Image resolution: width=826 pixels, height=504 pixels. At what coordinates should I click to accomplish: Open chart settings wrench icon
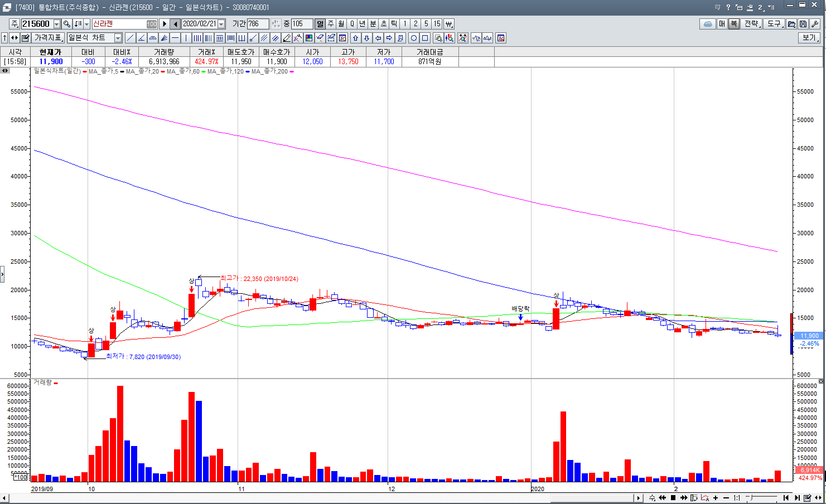click(x=814, y=24)
